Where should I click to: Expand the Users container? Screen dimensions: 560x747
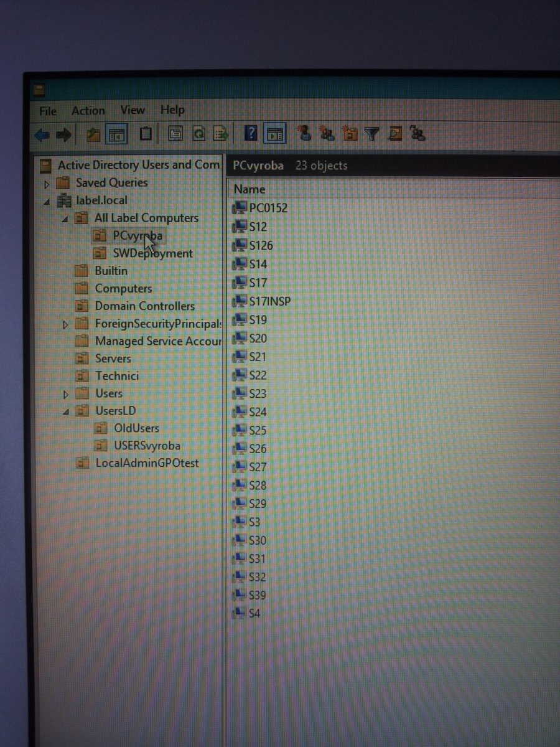click(x=65, y=395)
